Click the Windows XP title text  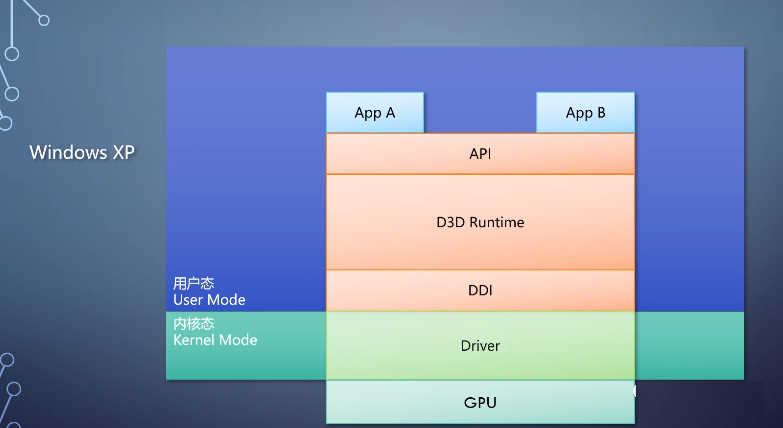pyautogui.click(x=81, y=153)
